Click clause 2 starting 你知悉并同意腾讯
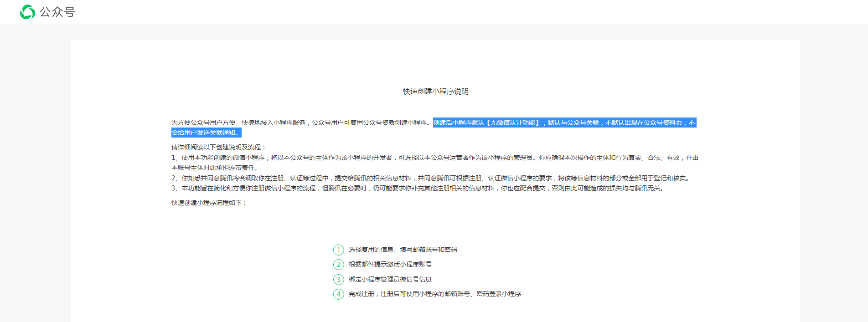 point(432,178)
